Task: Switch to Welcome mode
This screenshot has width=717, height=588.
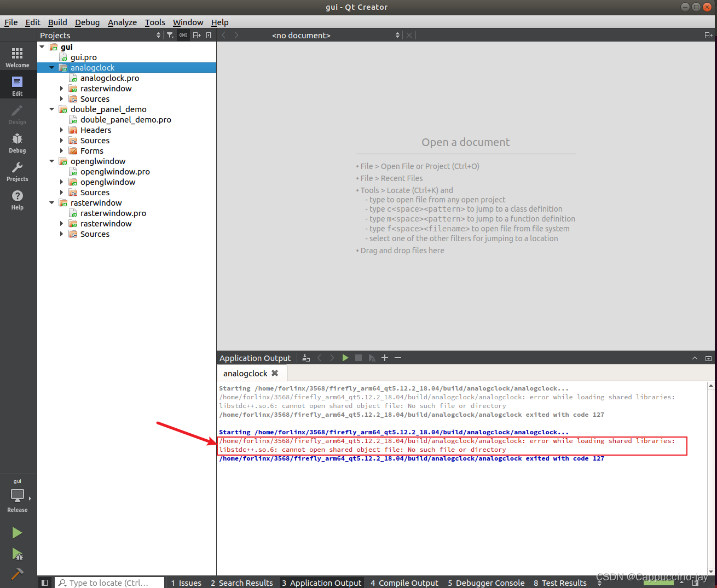Action: pyautogui.click(x=18, y=57)
